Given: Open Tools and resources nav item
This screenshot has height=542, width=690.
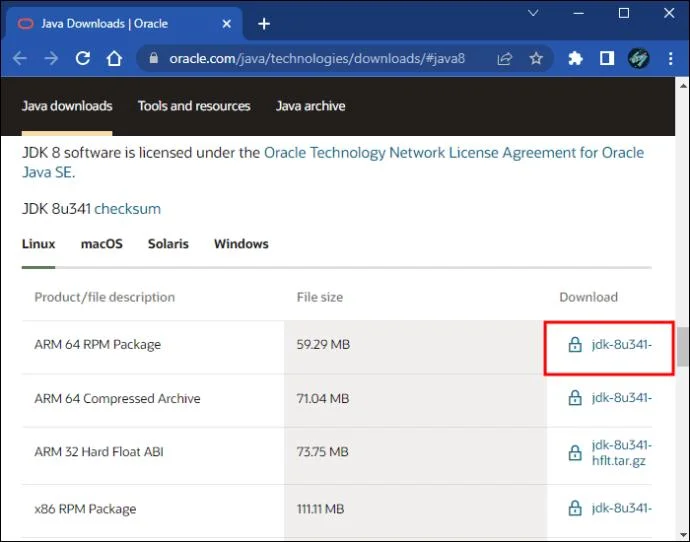Looking at the screenshot, I should [x=194, y=106].
